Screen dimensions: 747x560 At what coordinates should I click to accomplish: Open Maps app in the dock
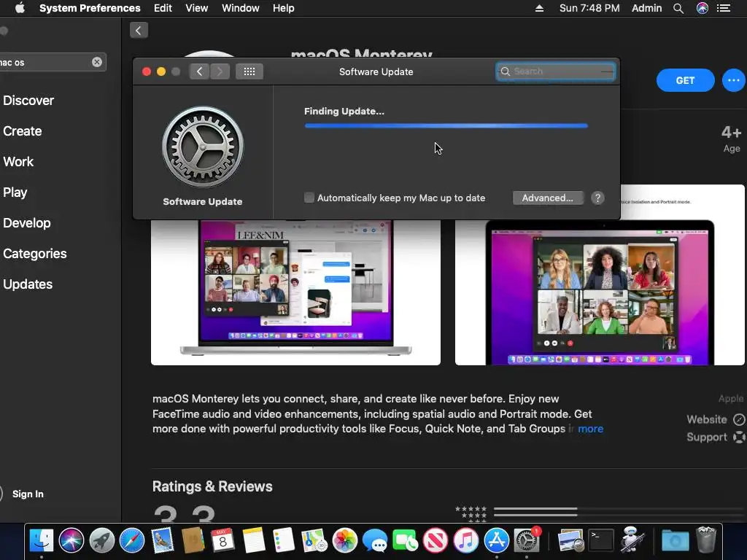(314, 540)
